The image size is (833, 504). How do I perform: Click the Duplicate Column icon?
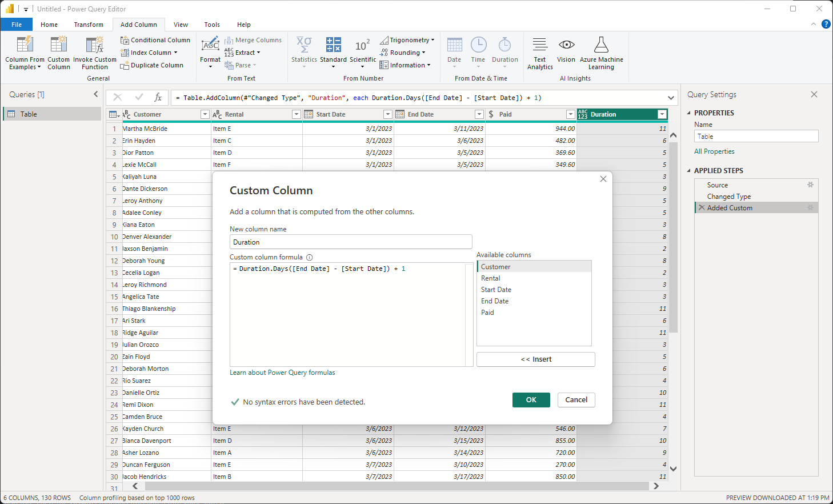coord(125,66)
